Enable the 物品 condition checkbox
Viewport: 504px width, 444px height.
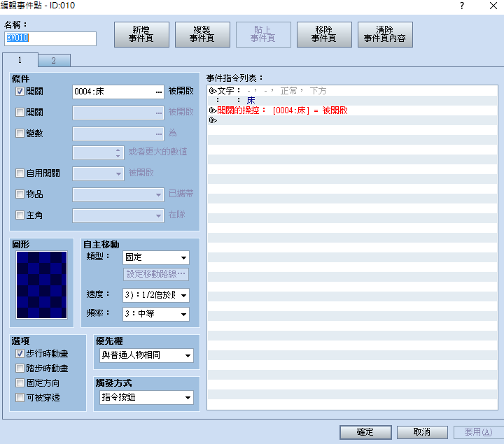pos(20,194)
